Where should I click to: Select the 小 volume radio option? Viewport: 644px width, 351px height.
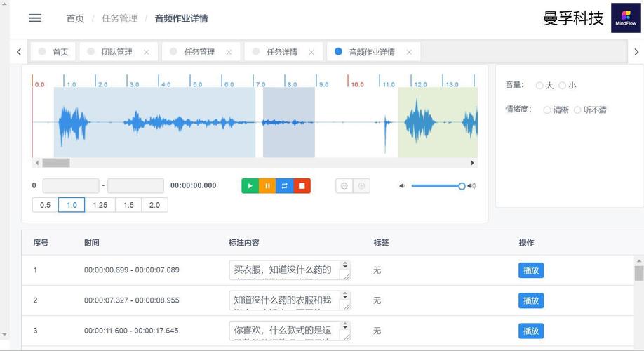[x=562, y=86]
